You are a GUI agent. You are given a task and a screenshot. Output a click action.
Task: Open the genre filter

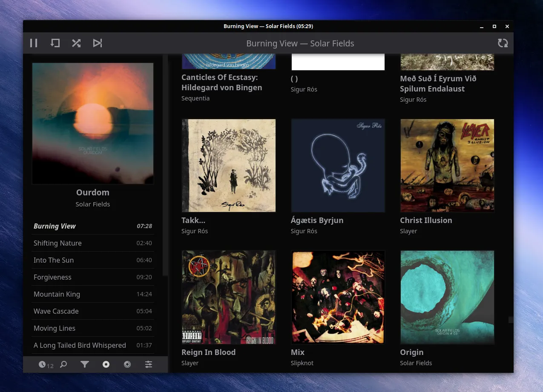[x=85, y=364]
